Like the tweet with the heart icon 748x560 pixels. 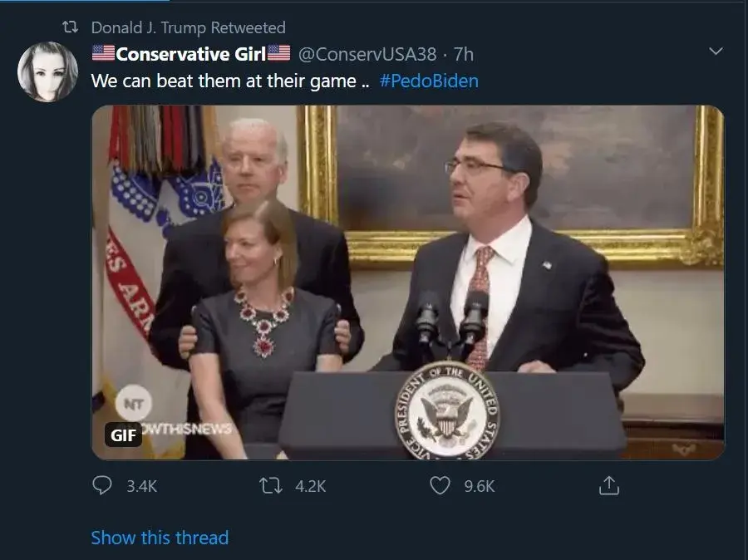pyautogui.click(x=440, y=485)
